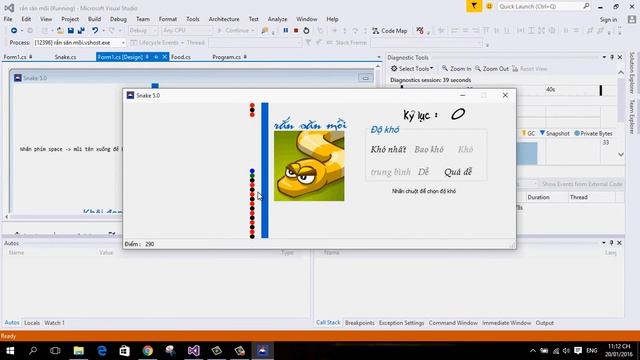
Task: Click Select Tools in Diagnostic Tools
Action: click(411, 69)
